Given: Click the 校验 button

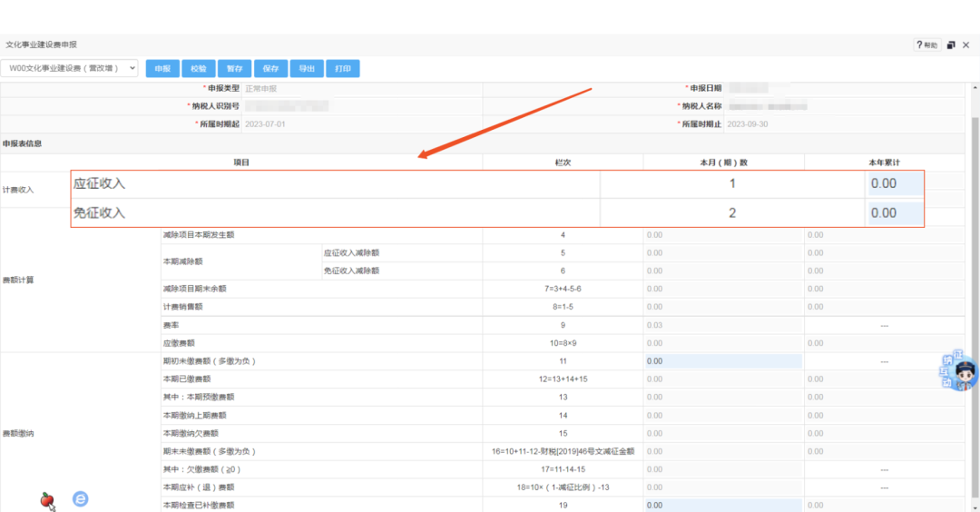Looking at the screenshot, I should coord(199,69).
